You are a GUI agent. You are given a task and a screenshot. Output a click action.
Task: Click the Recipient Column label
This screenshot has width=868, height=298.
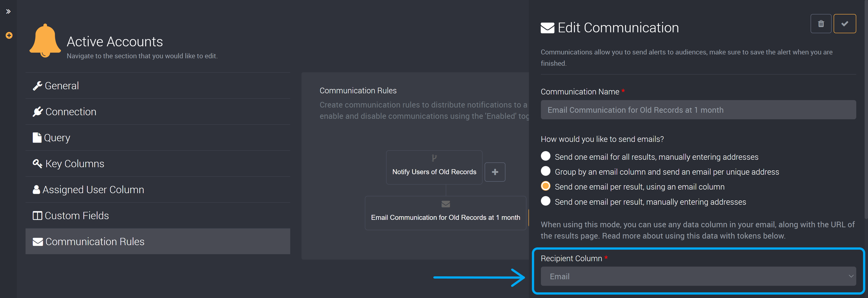point(571,258)
